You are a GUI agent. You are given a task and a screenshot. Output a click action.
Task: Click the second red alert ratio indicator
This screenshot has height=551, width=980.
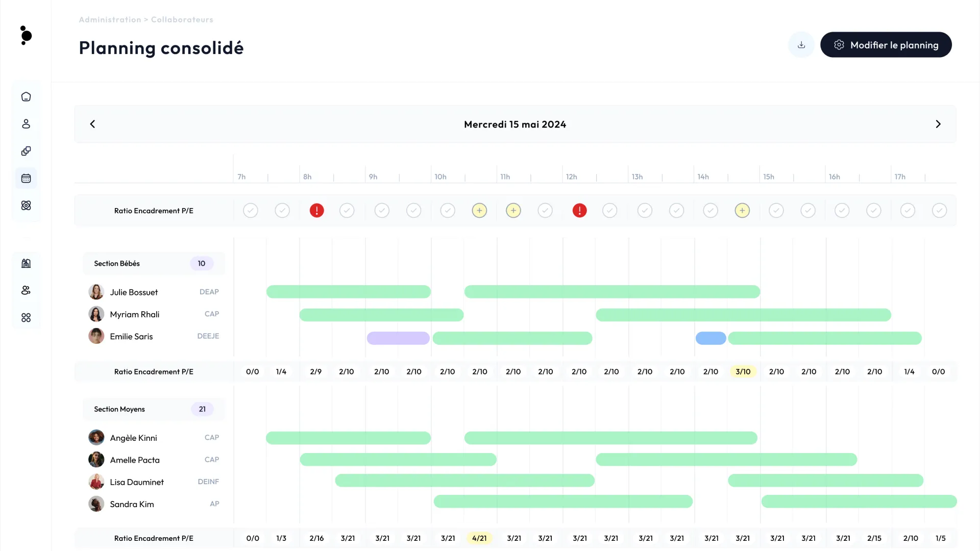(579, 210)
